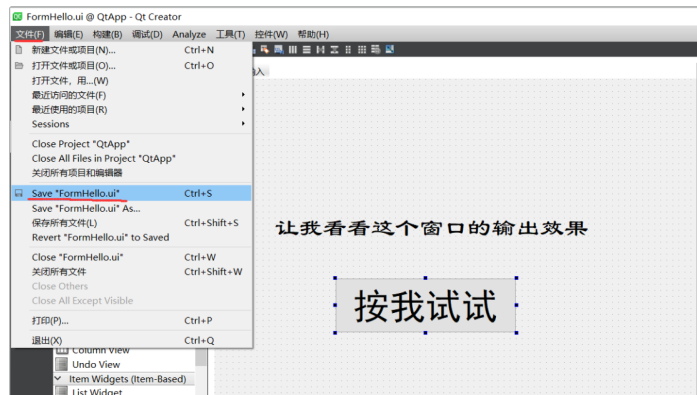Image resolution: width=697 pixels, height=395 pixels.
Task: Expand the 最近访问的文件(F) submenu
Action: pyautogui.click(x=132, y=95)
